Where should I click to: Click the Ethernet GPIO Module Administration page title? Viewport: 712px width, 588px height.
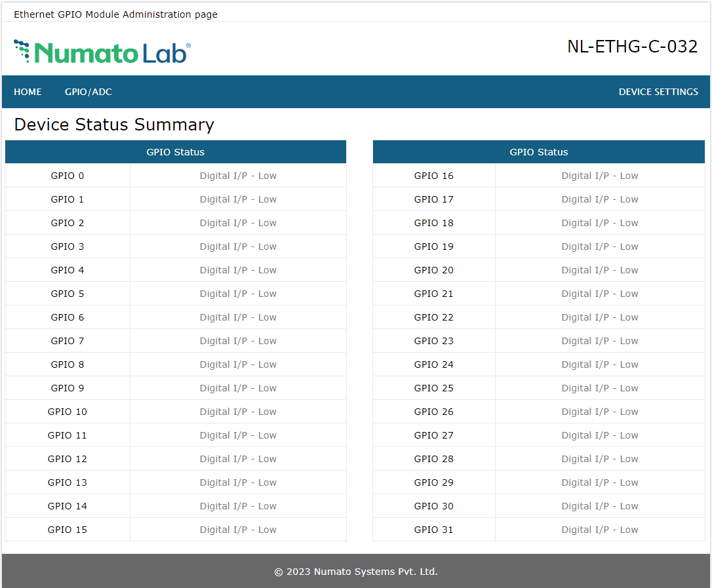[115, 14]
